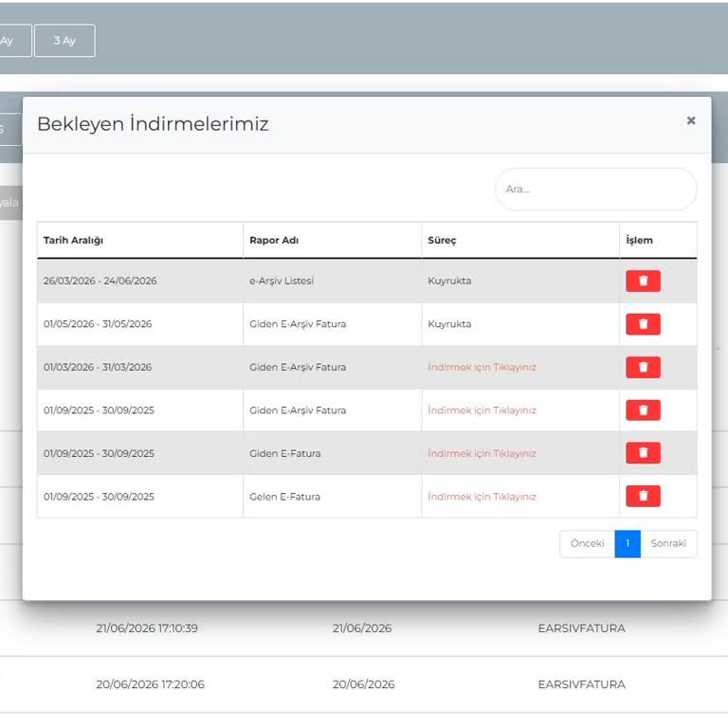Select page 1 in pagination
728x728 pixels.
pyautogui.click(x=628, y=544)
